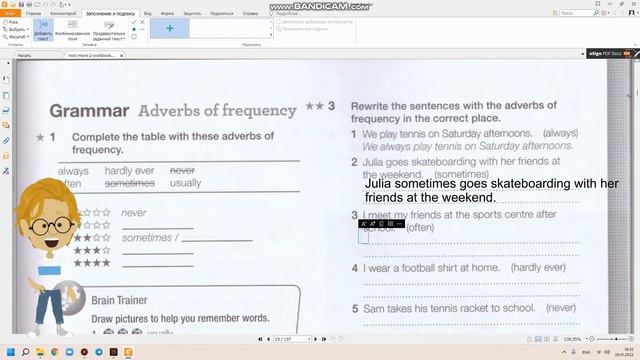
Task: Open the Comments side panel icon
Action: pyautogui.click(x=6, y=125)
